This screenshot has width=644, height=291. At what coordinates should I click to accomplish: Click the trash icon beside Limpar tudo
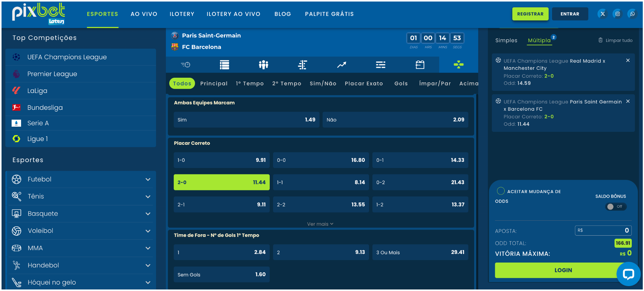click(600, 40)
